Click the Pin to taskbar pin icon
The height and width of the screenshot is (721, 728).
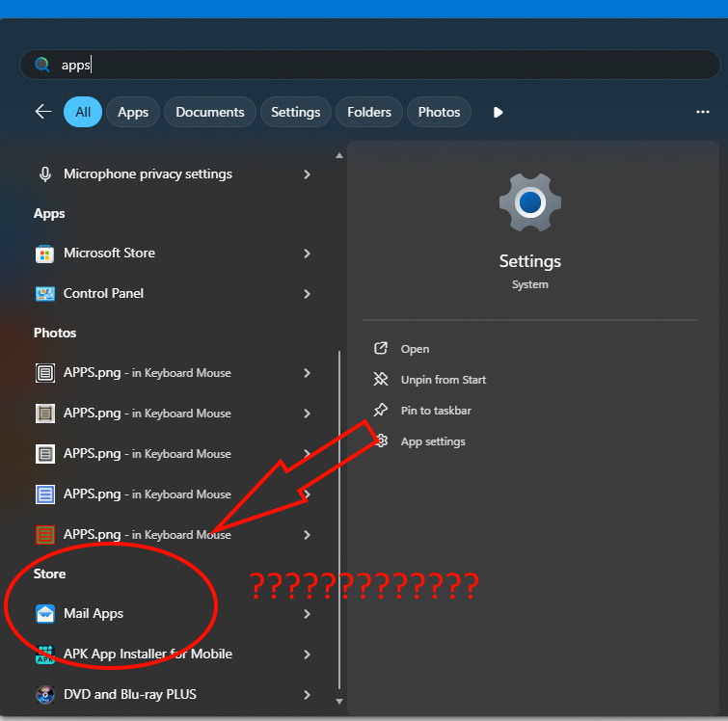pyautogui.click(x=381, y=410)
